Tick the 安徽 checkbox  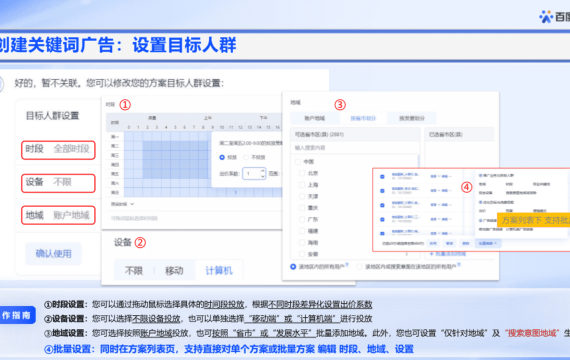pos(302,254)
